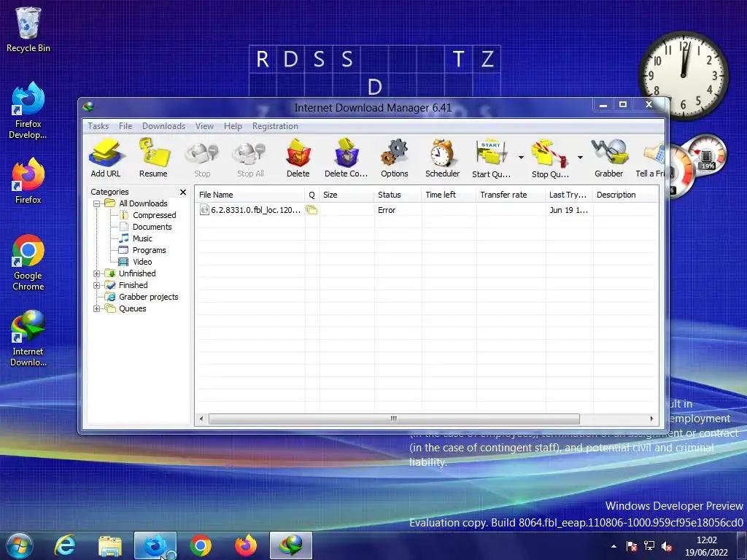Show hidden tray icons arrow
The width and height of the screenshot is (747, 560).
coord(614,546)
